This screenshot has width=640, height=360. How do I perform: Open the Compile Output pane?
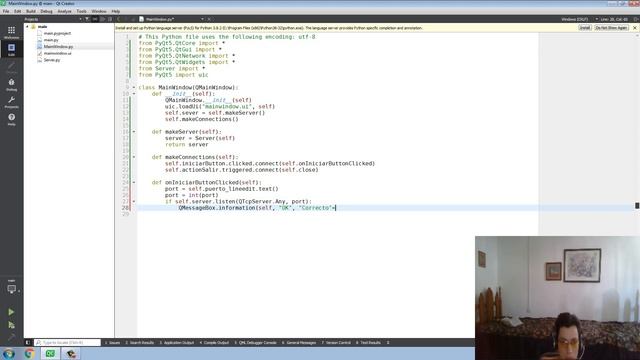point(214,342)
